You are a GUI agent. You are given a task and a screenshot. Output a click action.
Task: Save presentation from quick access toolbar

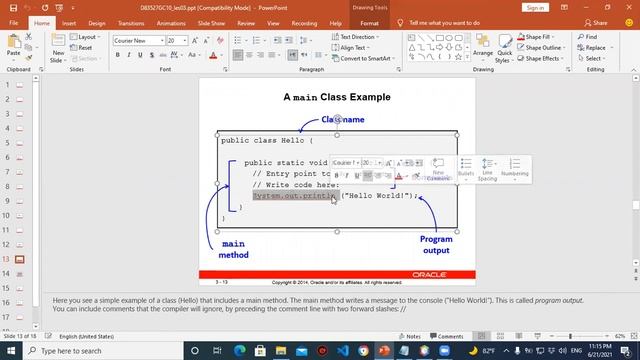[x=13, y=8]
